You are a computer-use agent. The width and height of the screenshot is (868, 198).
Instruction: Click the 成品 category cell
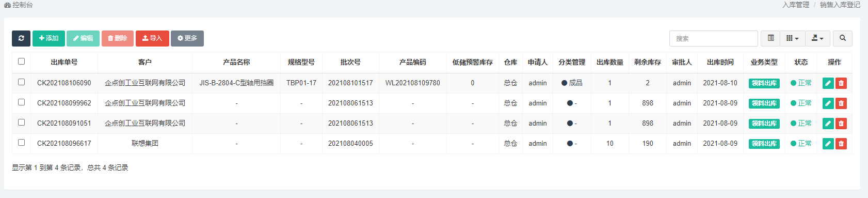(572, 83)
